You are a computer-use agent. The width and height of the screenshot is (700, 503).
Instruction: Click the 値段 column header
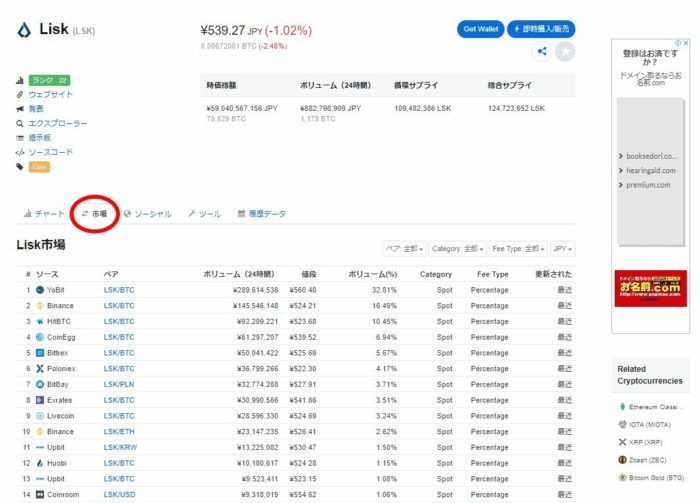(x=308, y=274)
